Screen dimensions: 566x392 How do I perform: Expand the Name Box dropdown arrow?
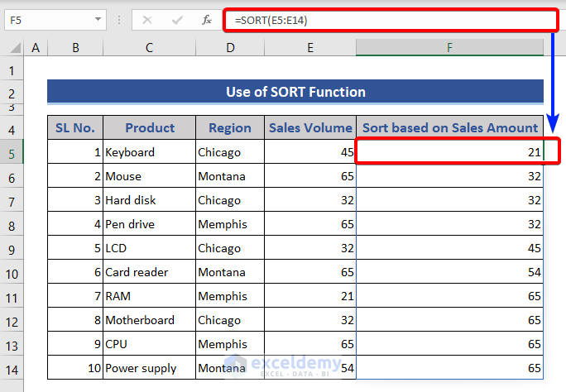pyautogui.click(x=98, y=19)
